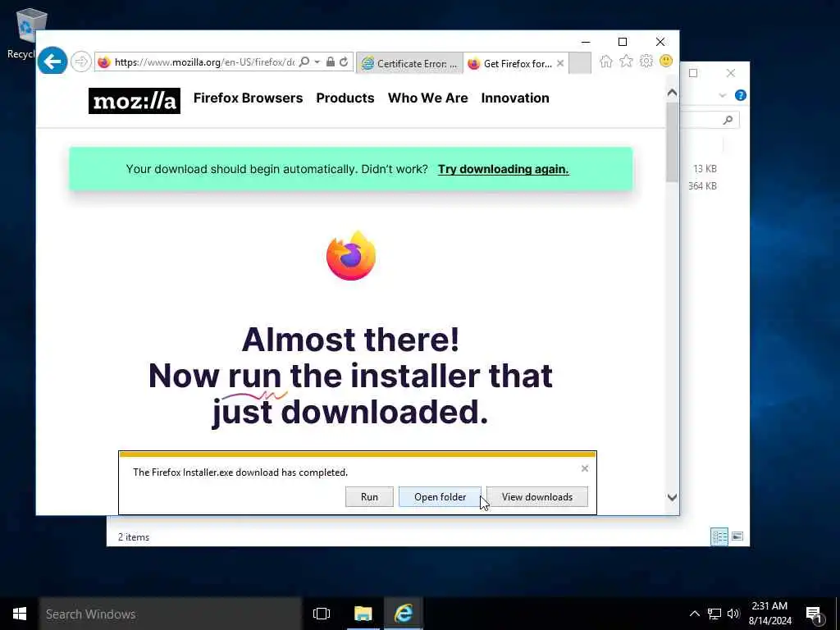Click the taskbar clock showing 2:31 AM
840x630 pixels.
[x=769, y=614]
